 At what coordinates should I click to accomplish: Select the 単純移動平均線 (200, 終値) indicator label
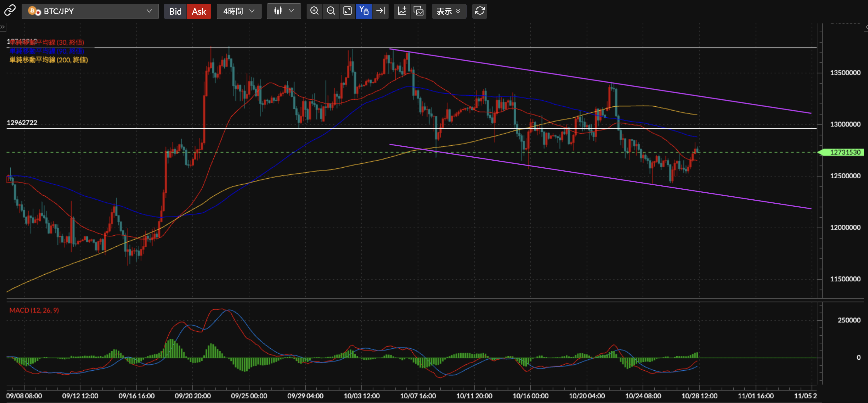[x=48, y=60]
